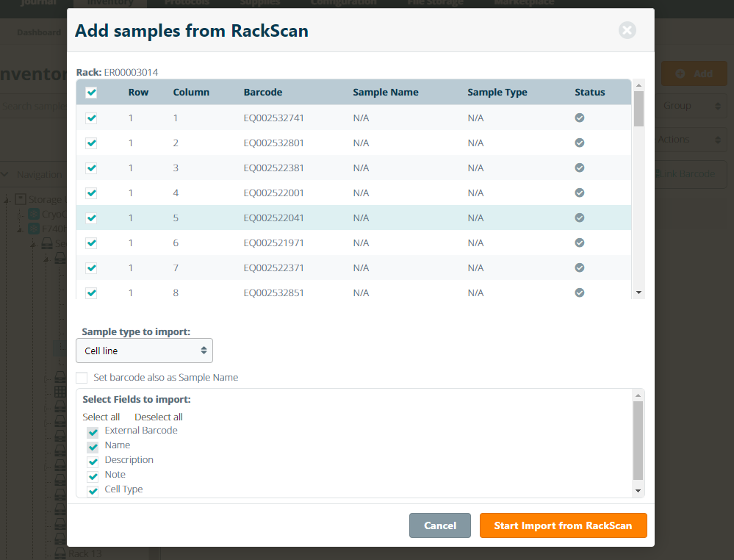The height and width of the screenshot is (560, 734).
Task: Uncheck the row with barcode EQ002521971
Action: coord(91,243)
